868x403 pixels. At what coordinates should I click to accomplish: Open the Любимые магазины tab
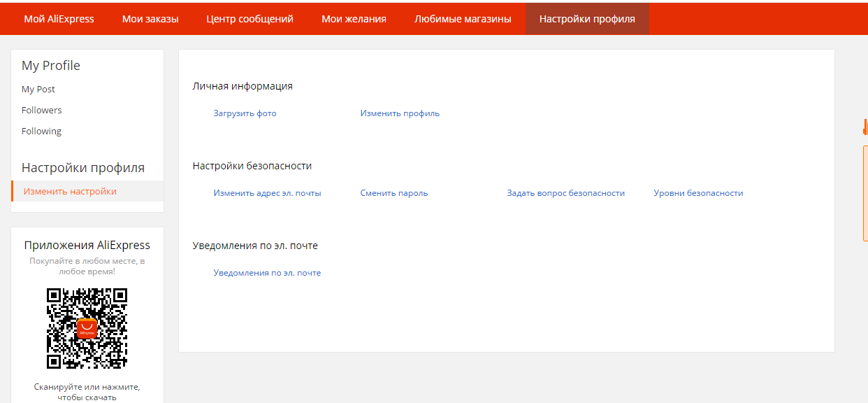(463, 19)
